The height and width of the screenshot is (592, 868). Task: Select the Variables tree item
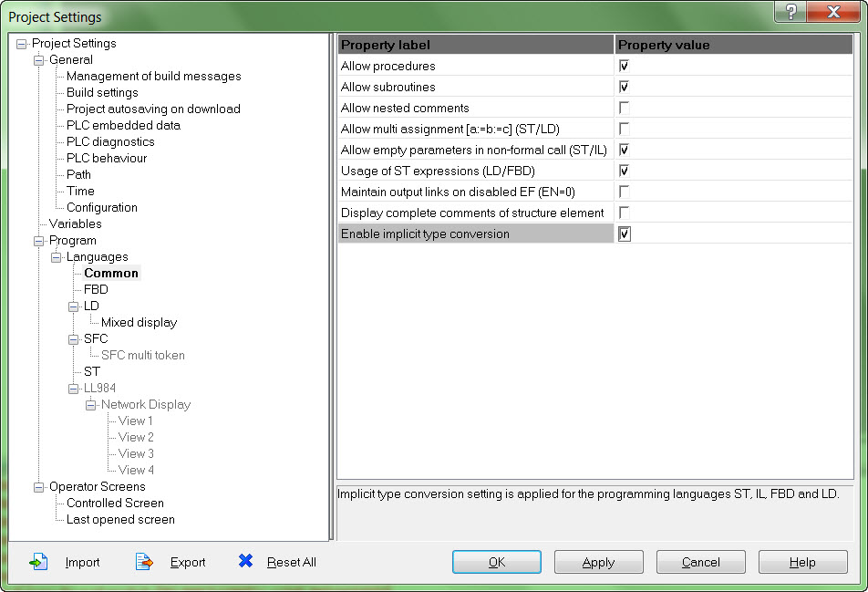76,223
